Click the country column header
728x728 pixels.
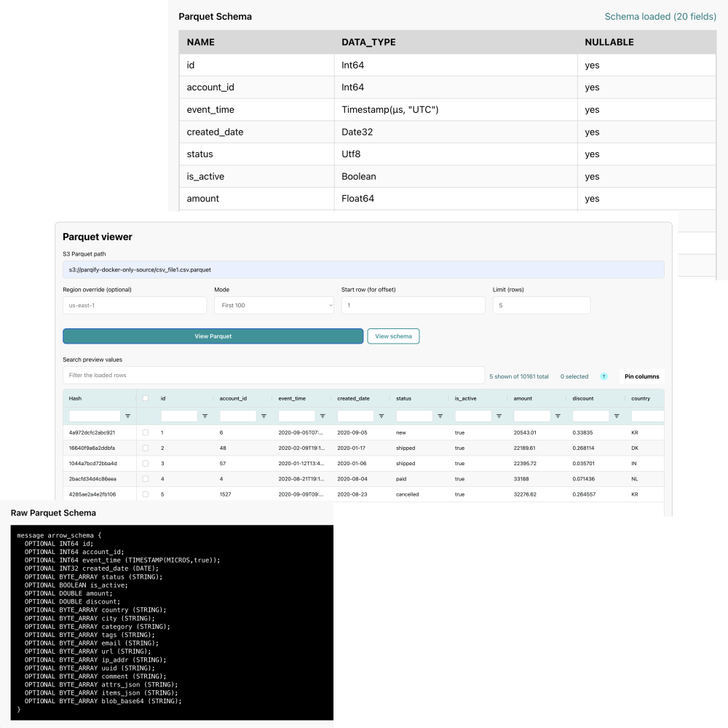tap(641, 398)
